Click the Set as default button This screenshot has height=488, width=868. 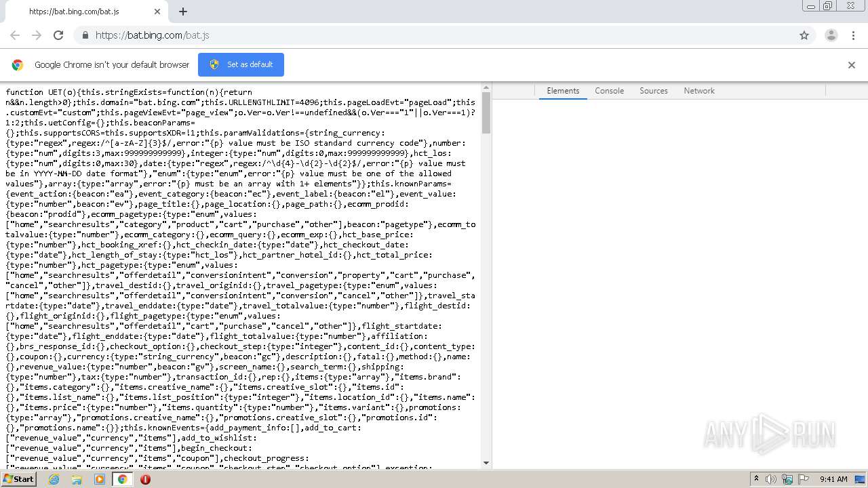pyautogui.click(x=241, y=64)
